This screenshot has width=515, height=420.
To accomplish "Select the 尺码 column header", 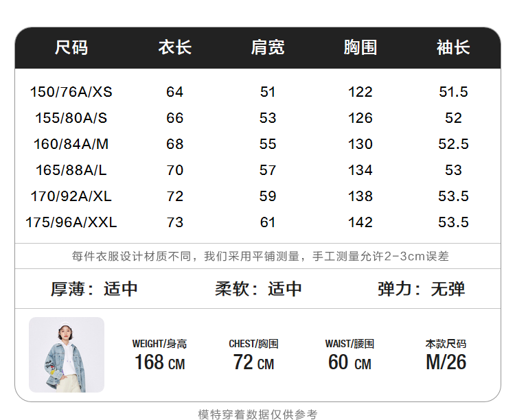I will 71,47.
